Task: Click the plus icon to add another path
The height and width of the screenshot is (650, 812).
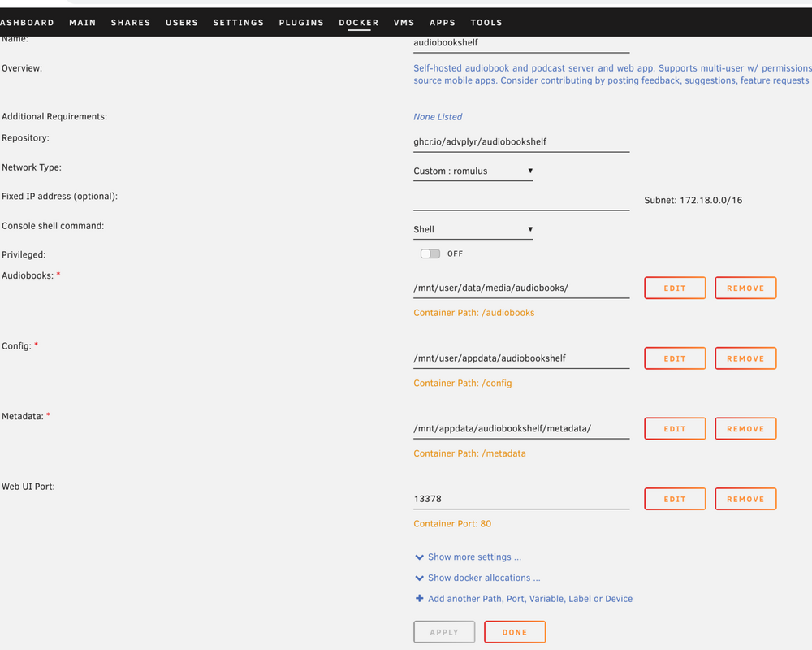Action: 420,598
